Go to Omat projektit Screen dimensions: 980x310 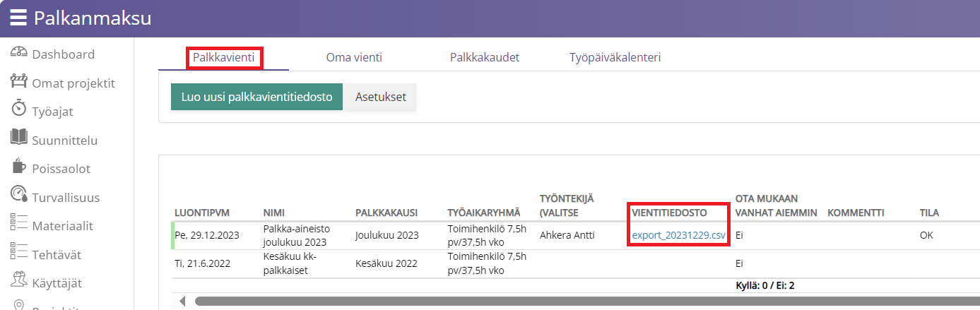pos(73,83)
